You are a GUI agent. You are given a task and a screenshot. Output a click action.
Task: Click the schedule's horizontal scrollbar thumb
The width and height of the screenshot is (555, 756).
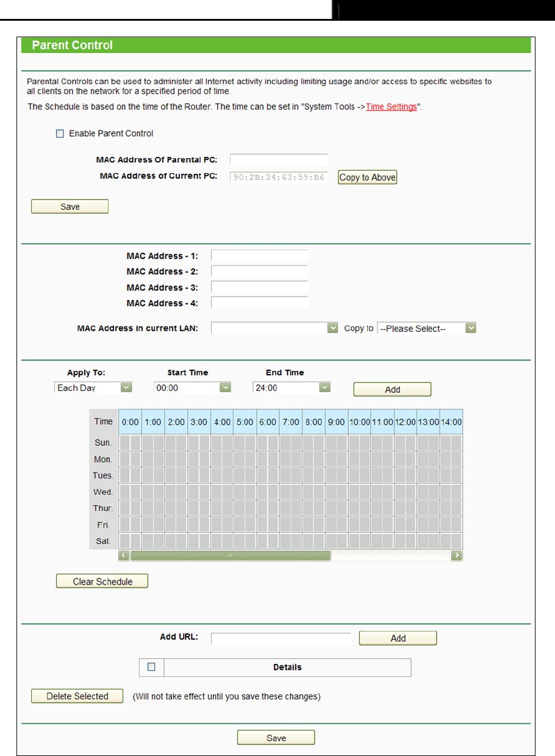(x=231, y=556)
